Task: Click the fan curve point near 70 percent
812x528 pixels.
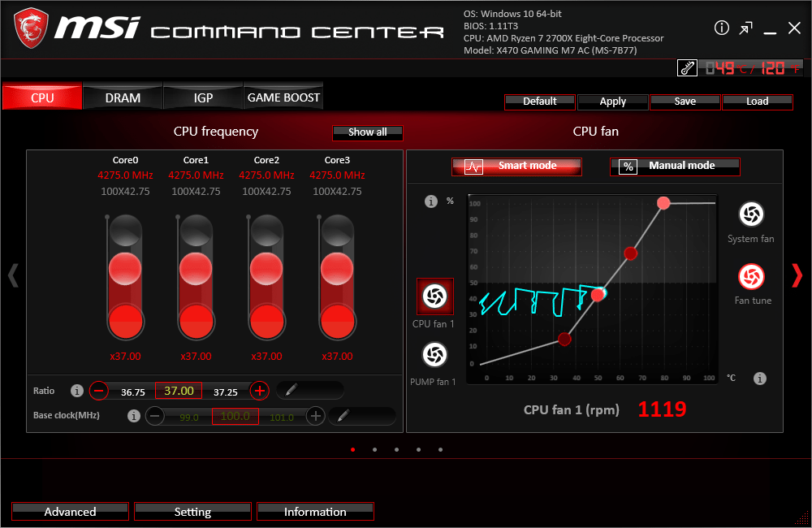Action: pyautogui.click(x=630, y=253)
